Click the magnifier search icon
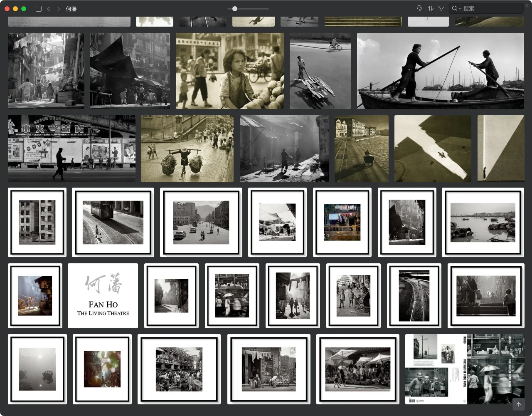532x416 pixels. click(455, 8)
